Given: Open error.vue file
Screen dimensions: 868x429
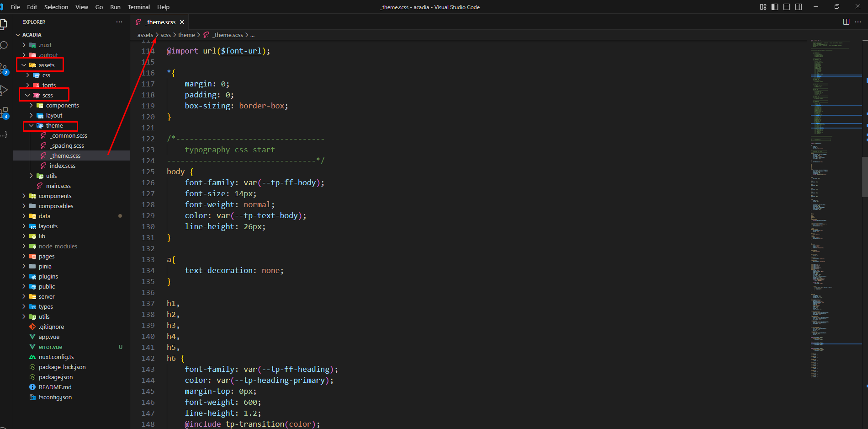Looking at the screenshot, I should click(x=72, y=347).
